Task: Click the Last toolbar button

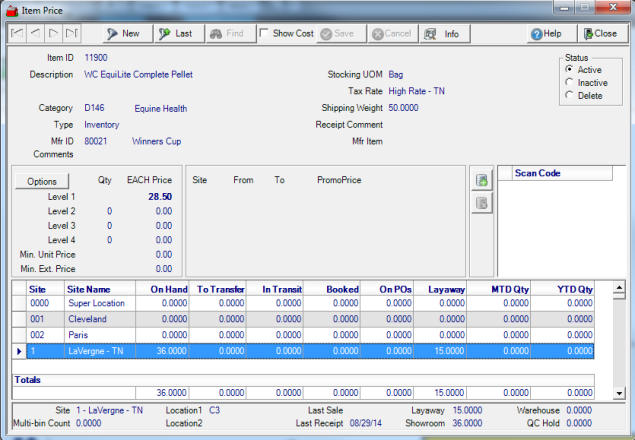Action: (x=175, y=34)
